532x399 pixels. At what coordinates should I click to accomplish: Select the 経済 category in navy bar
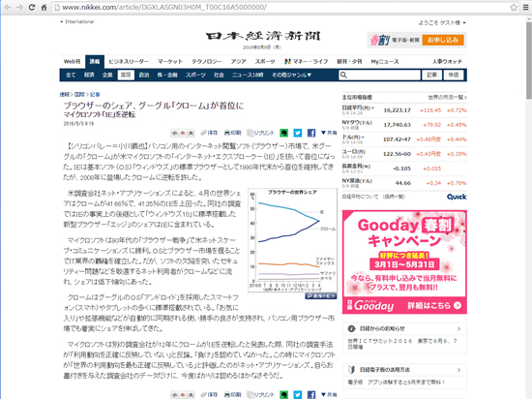pos(89,75)
